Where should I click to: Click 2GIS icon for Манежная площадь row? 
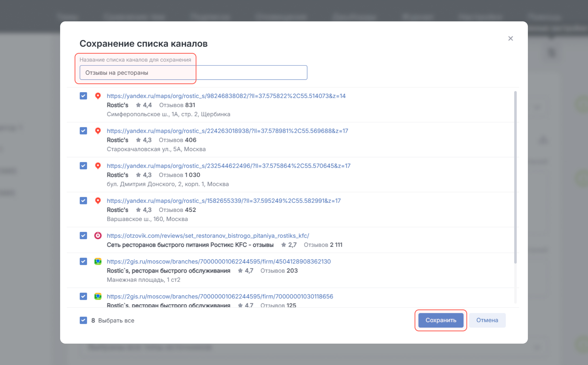[x=98, y=261]
